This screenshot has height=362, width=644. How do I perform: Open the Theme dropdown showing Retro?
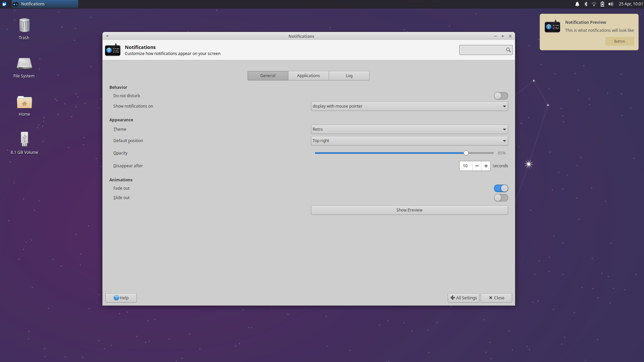pyautogui.click(x=409, y=129)
